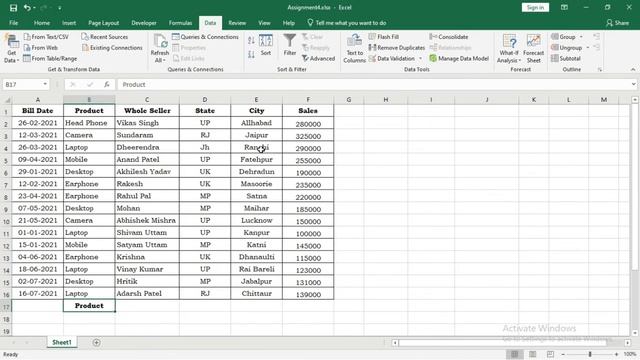Open Customize Quick Access Toolbar dropdown

(60, 8)
